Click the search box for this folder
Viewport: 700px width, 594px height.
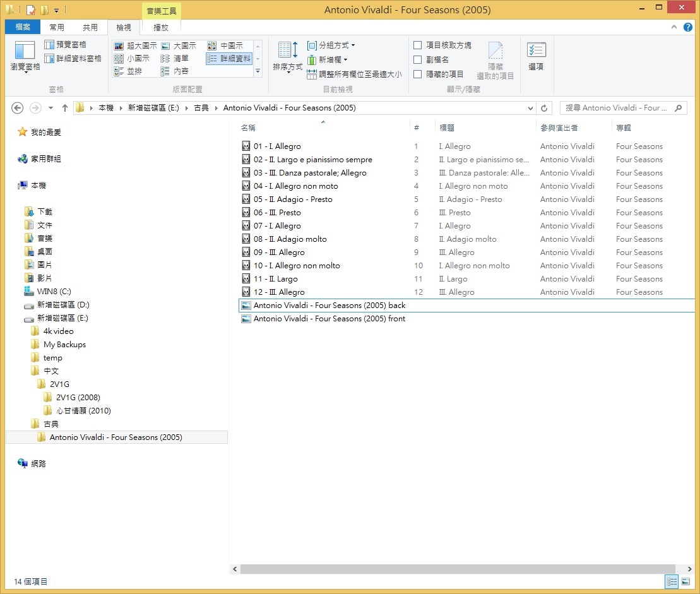(x=619, y=108)
